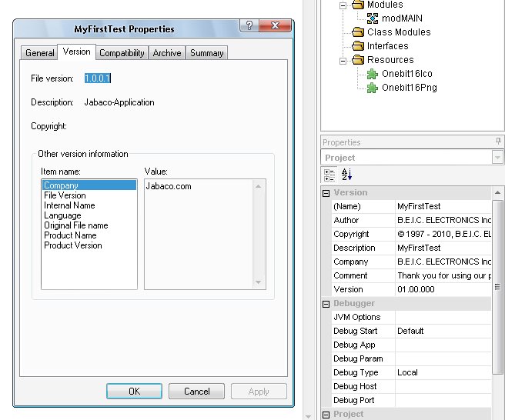Click the Class Modules folder icon
This screenshot has height=420, width=505.
click(x=358, y=32)
